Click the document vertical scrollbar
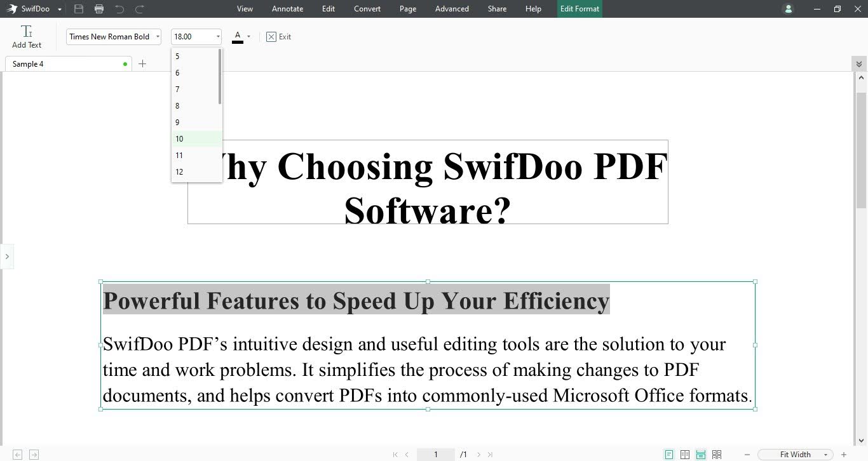The height and width of the screenshot is (461, 868). pyautogui.click(x=861, y=150)
